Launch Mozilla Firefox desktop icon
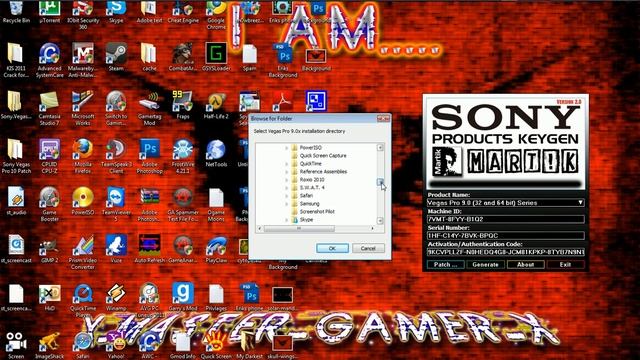640x360 pixels. [x=83, y=156]
